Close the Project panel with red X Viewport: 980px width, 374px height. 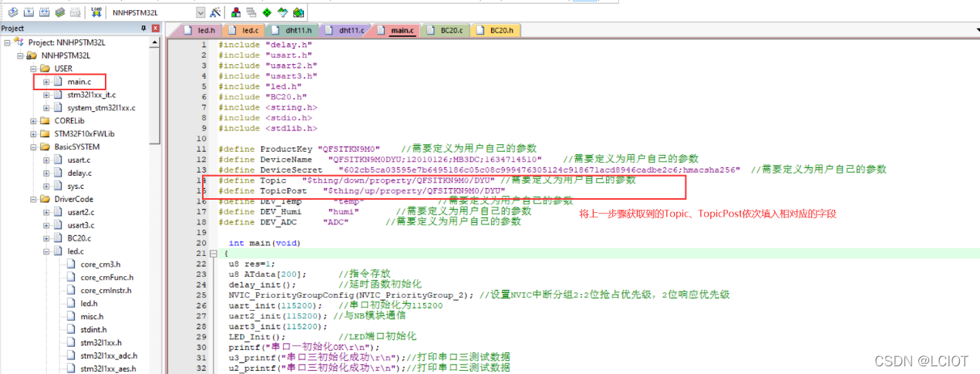coord(156,29)
